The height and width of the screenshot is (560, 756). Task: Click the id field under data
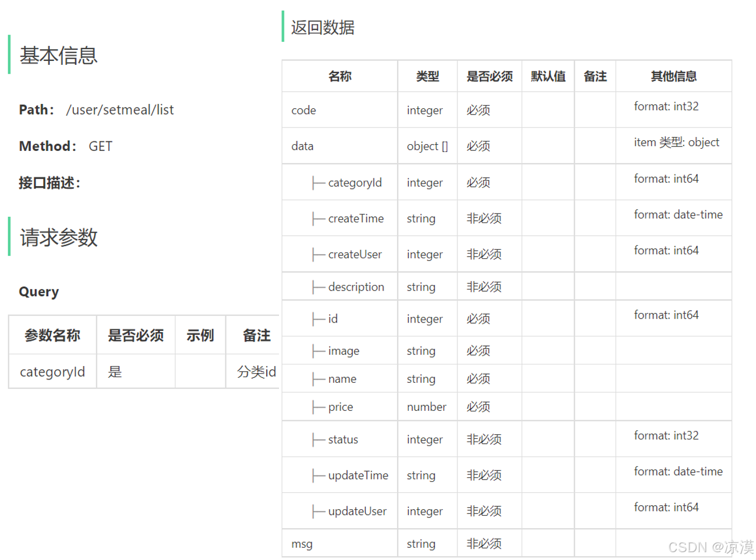333,319
